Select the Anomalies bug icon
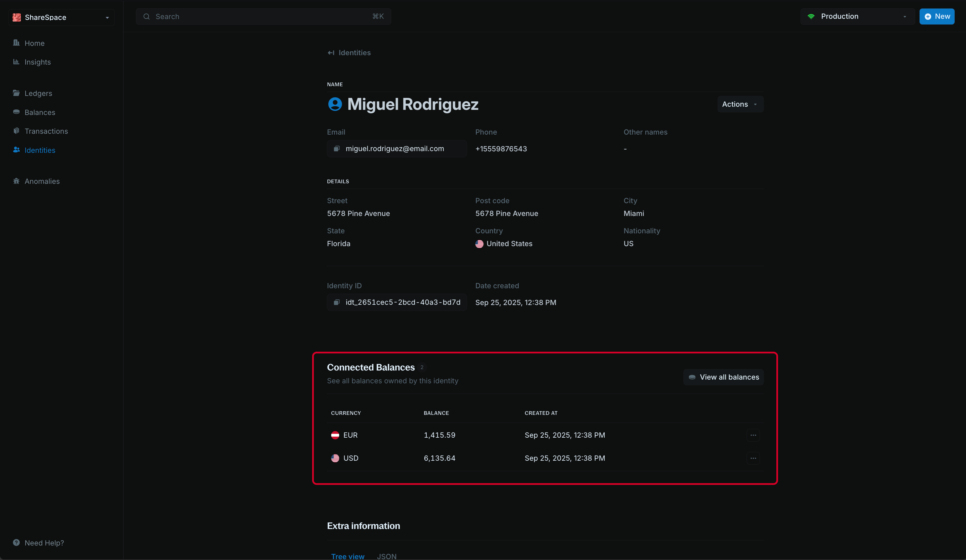966x560 pixels. 16,181
